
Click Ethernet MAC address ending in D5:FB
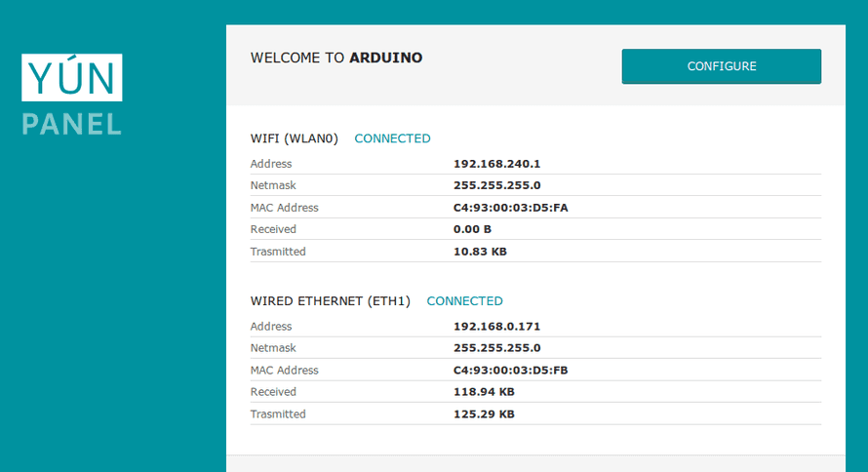(x=510, y=371)
